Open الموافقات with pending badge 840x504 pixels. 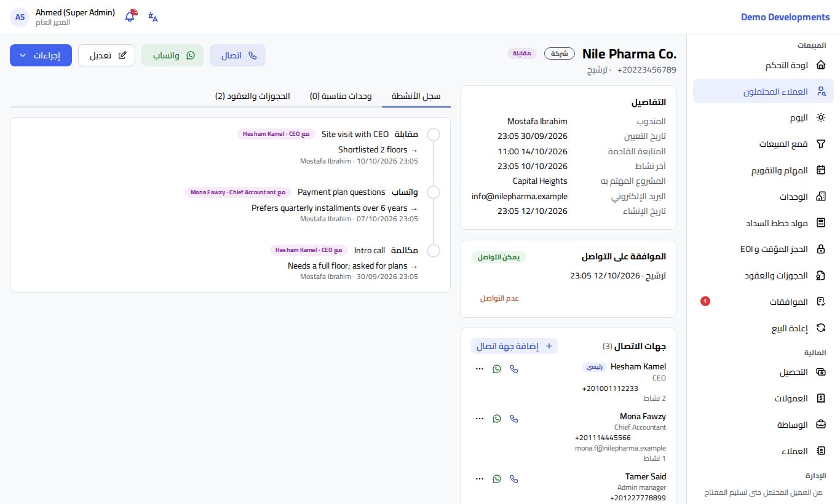(763, 302)
